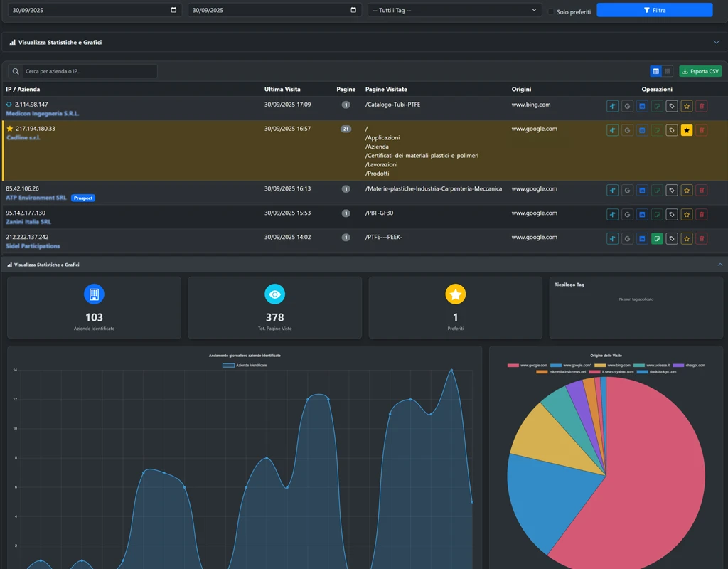The height and width of the screenshot is (569, 728).
Task: Open the LinkedIn icon in the Cadline row
Action: 642,131
